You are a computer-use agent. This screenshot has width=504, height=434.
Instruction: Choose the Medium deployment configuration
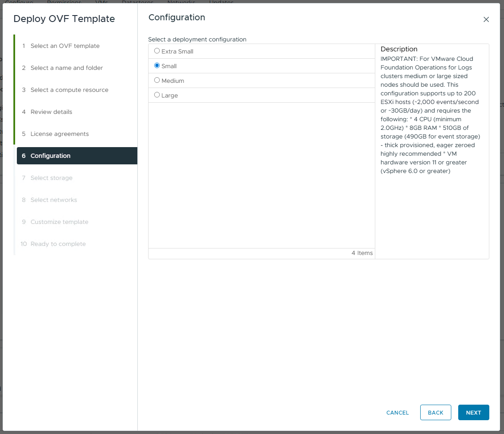[157, 80]
